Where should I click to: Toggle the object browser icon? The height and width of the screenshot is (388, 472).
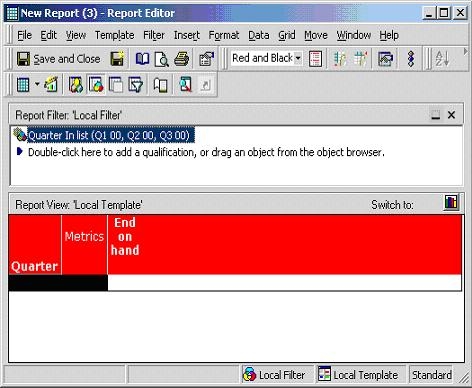(76, 85)
